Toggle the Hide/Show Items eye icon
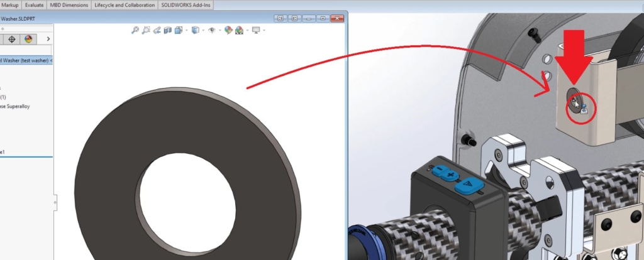 [212, 30]
